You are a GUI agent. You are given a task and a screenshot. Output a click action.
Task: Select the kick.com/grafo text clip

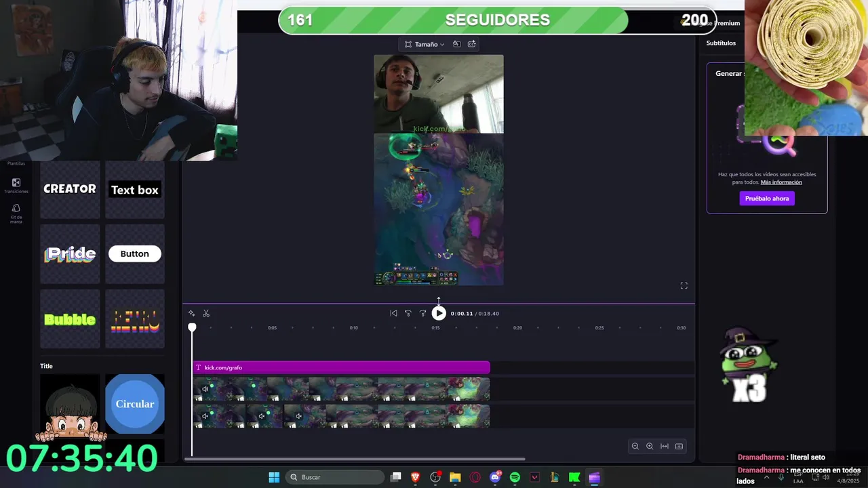(x=341, y=367)
